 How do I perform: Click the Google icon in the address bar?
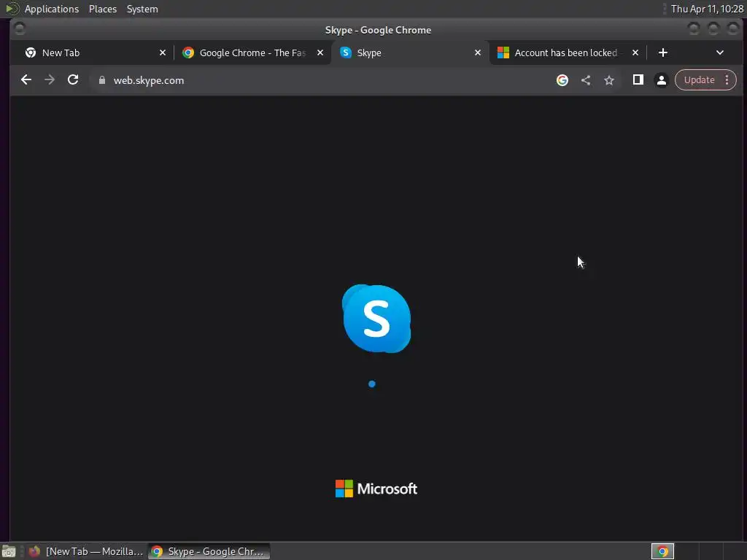point(562,80)
